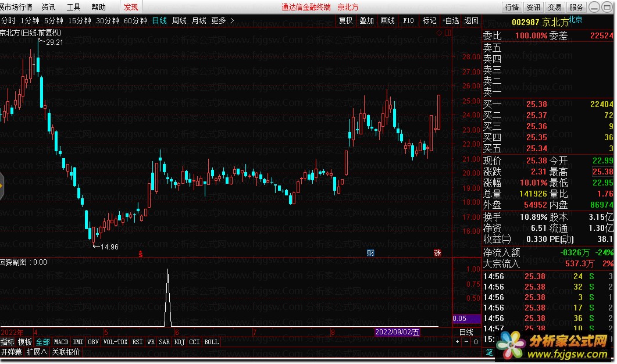Switch sub-chart to SAR indicator
The image size is (617, 364).
[x=165, y=342]
